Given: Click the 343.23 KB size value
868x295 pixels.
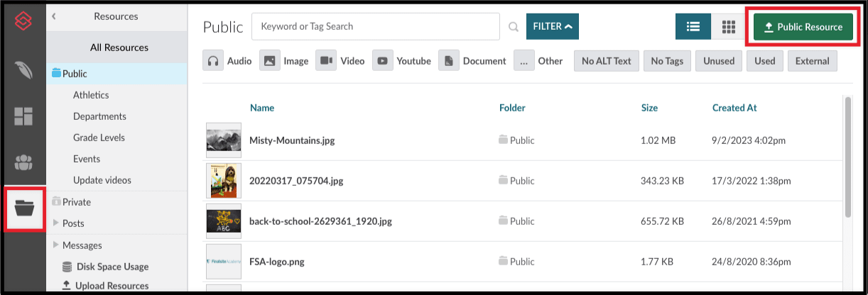Looking at the screenshot, I should click(x=662, y=181).
